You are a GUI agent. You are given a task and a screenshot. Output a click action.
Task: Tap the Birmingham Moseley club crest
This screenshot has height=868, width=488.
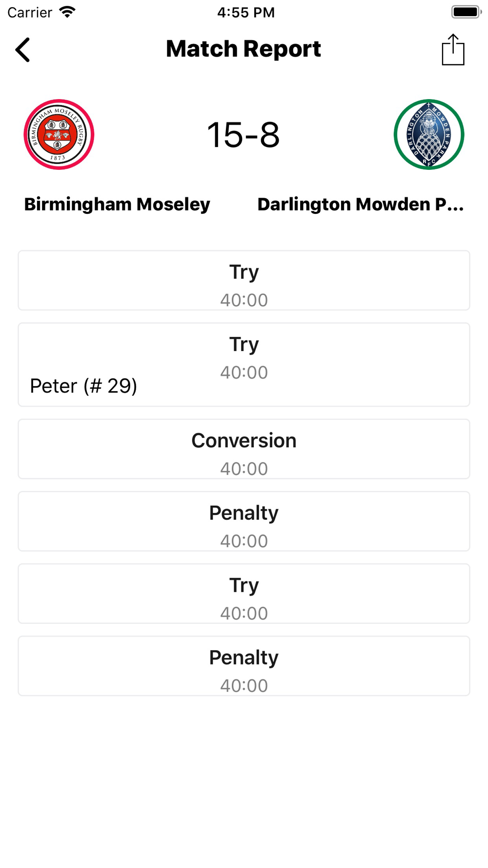[x=59, y=134]
